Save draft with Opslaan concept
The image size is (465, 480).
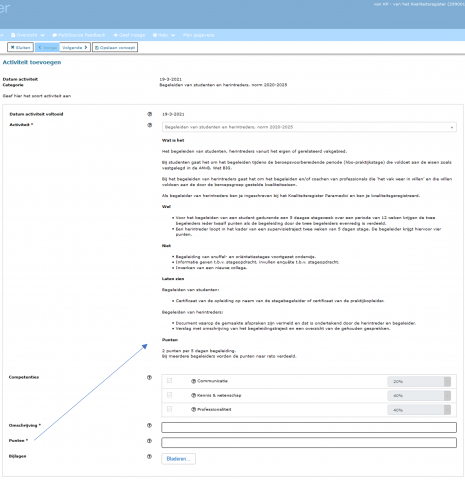[115, 47]
